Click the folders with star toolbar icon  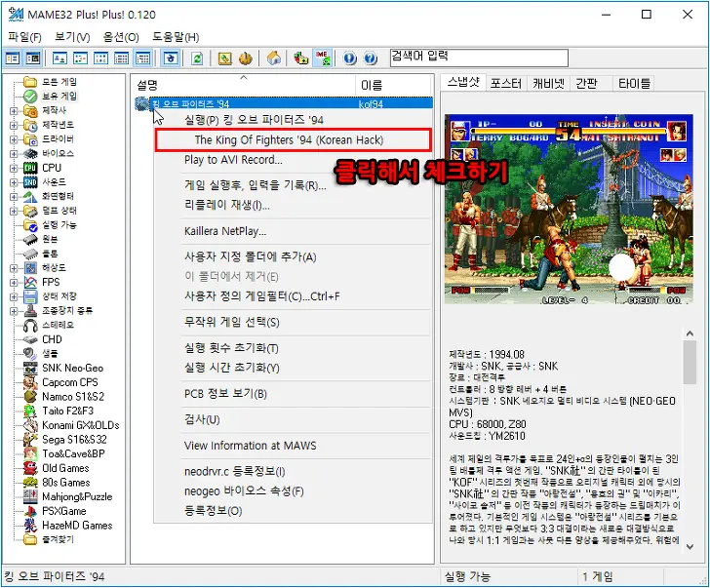300,58
